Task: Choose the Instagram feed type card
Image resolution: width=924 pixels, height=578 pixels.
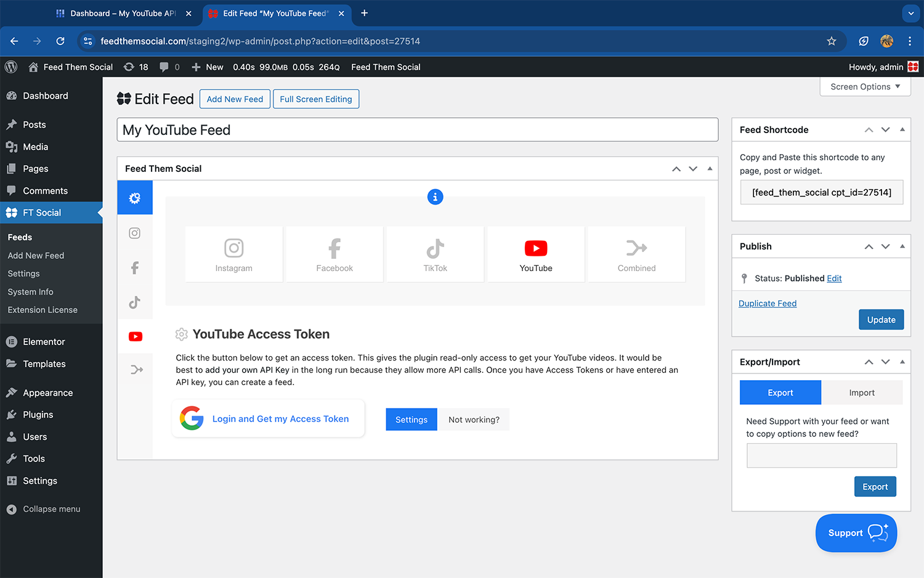Action: (234, 254)
